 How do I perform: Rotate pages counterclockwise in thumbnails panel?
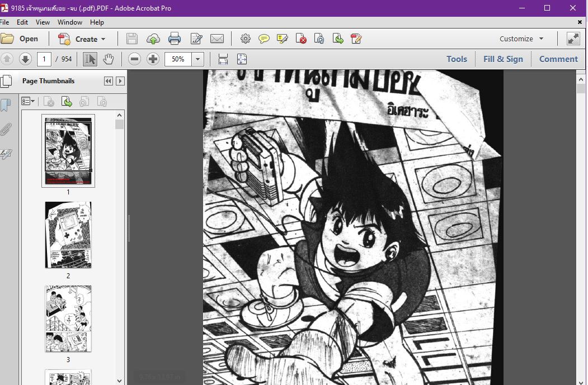pos(84,101)
